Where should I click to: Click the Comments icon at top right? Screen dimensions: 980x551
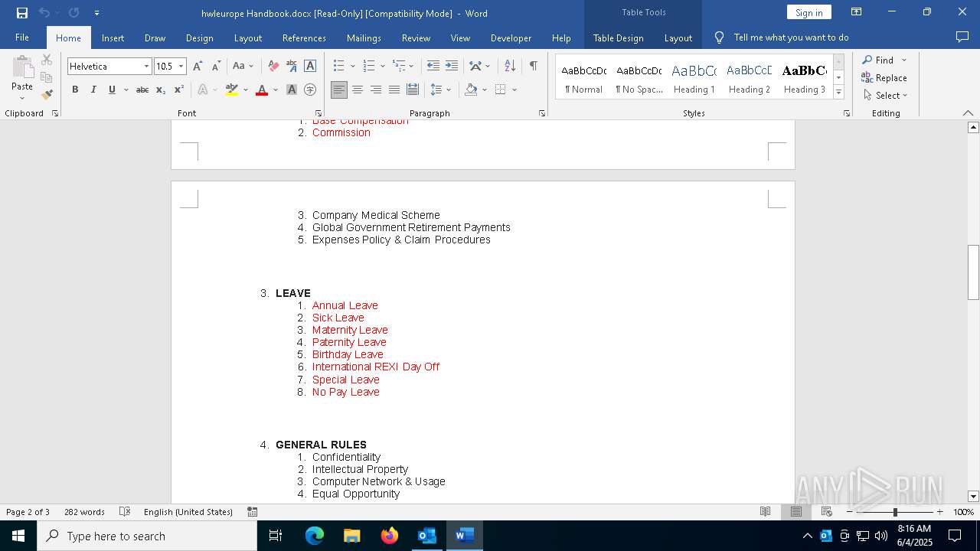coord(962,37)
